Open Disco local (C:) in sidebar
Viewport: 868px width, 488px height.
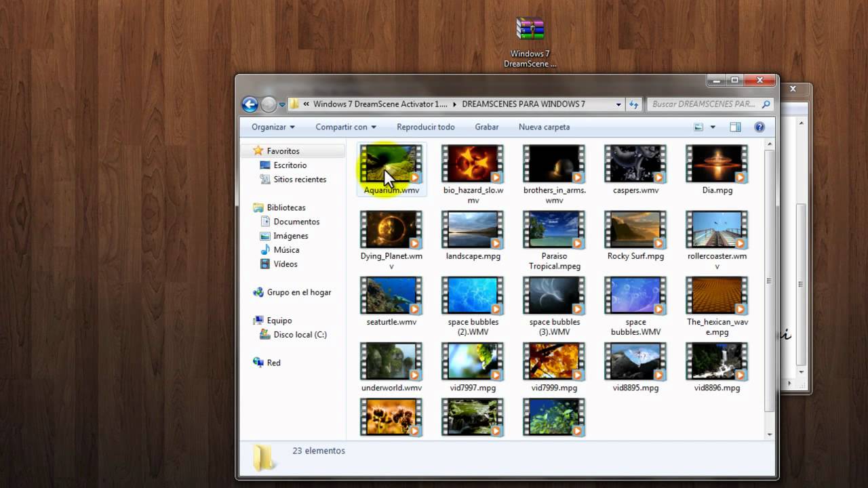[300, 335]
